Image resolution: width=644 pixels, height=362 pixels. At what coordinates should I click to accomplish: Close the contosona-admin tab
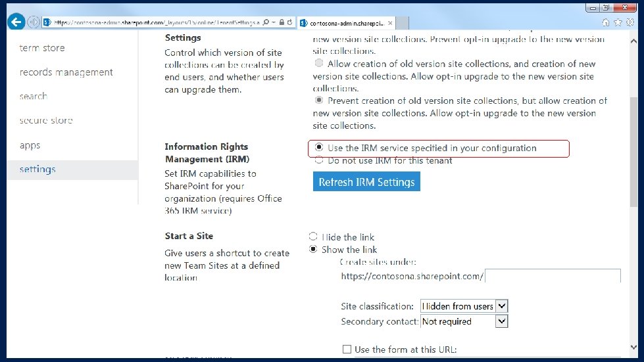390,23
